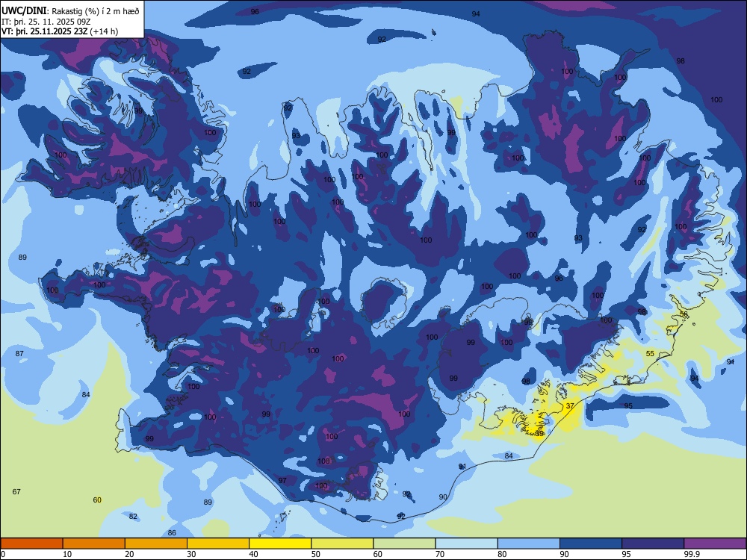Click the legend tick label 20
Screen dimensions: 747x560
pos(129,554)
